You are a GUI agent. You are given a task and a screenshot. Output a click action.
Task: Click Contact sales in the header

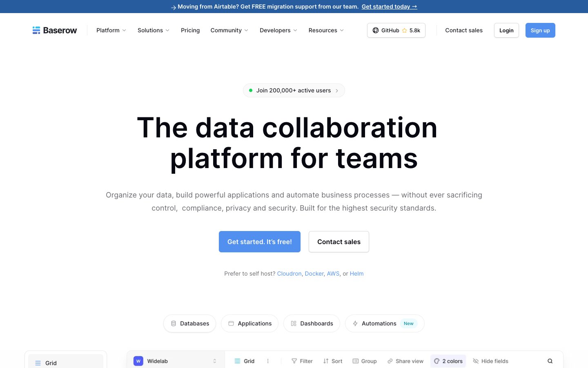[464, 30]
